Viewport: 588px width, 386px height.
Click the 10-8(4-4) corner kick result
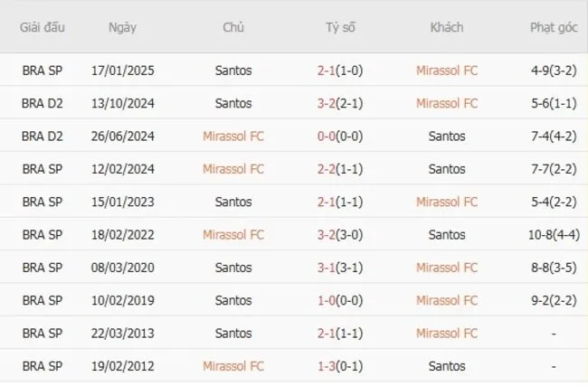point(554,235)
